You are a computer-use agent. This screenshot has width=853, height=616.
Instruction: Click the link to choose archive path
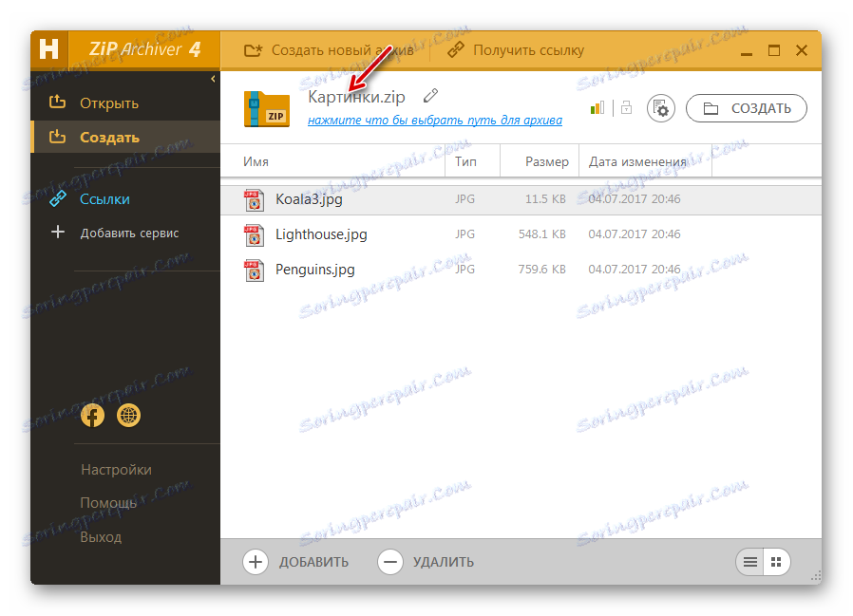[x=435, y=121]
